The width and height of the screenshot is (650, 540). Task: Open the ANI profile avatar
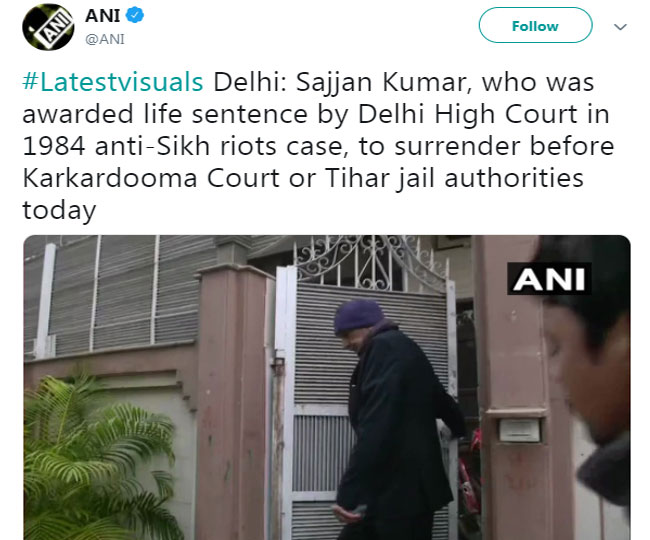click(48, 27)
